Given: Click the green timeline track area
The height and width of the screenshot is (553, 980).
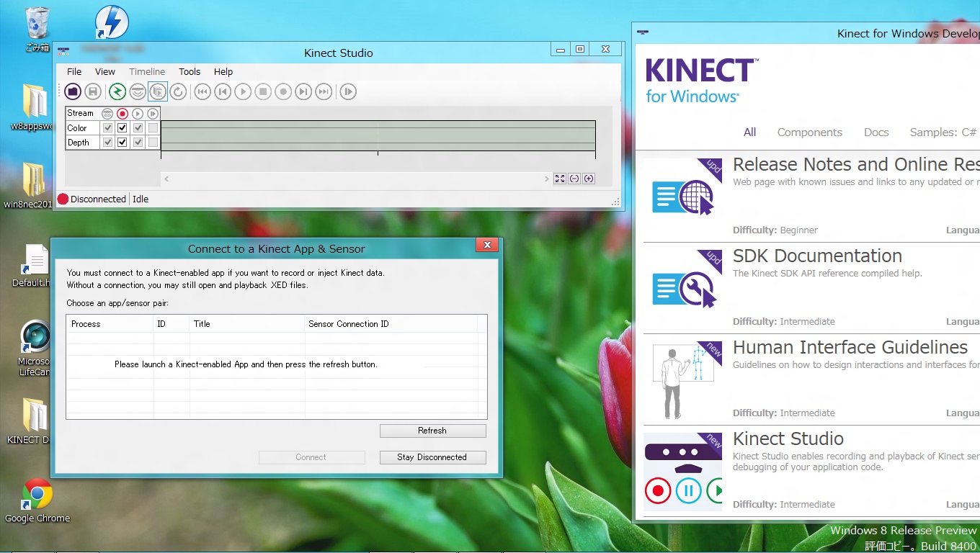Looking at the screenshot, I should (378, 135).
